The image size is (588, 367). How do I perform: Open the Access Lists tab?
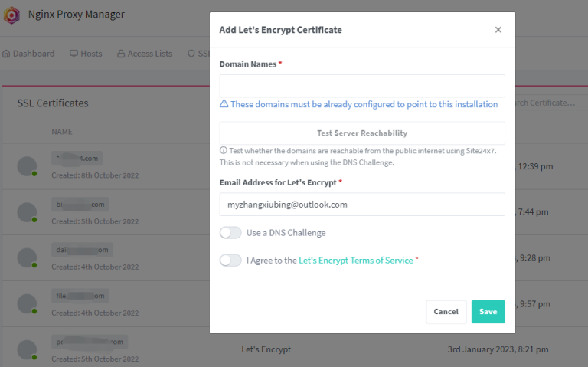pos(145,54)
